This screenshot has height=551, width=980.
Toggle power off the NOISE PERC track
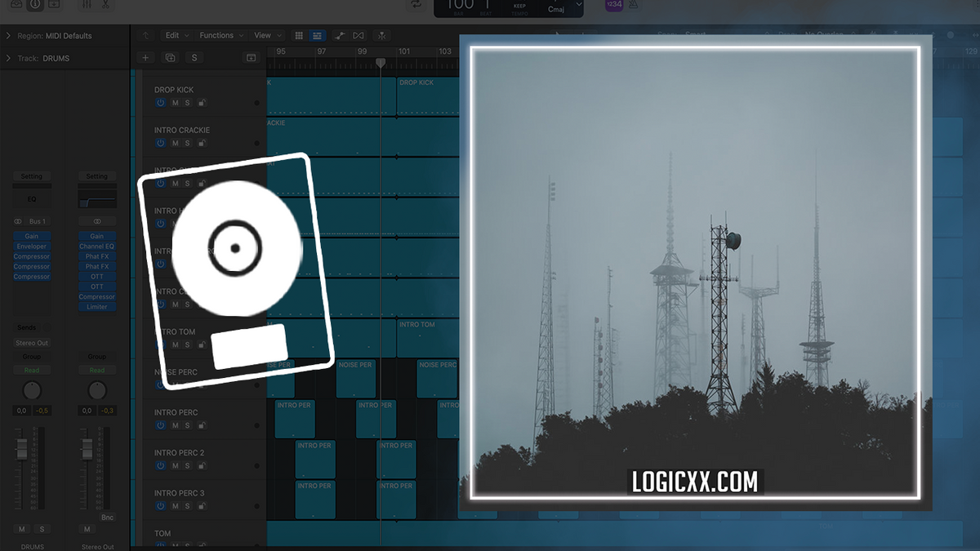[161, 384]
